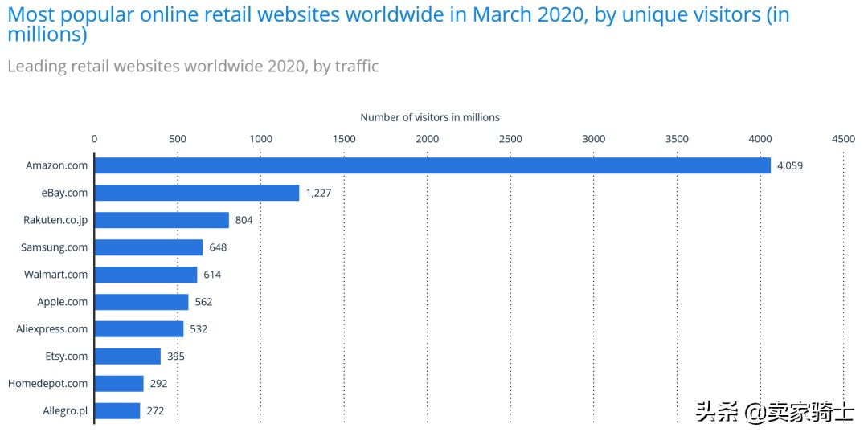Screen dimensions: 868x436
Task: Click the axis tick label '2000'
Action: click(x=428, y=139)
